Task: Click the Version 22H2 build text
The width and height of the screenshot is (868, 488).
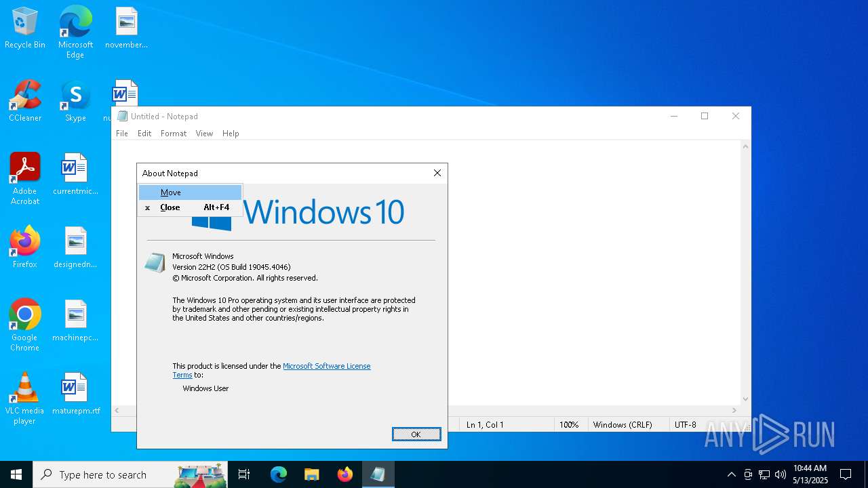Action: click(231, 267)
